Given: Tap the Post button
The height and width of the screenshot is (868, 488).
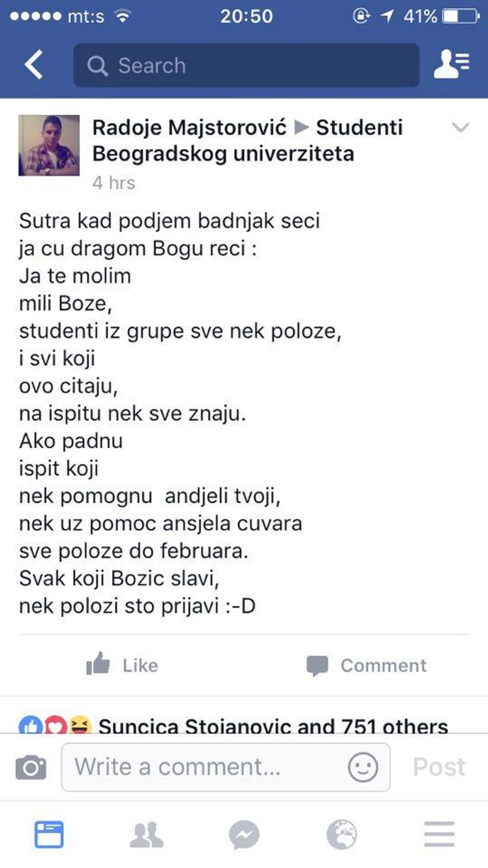Looking at the screenshot, I should (439, 766).
